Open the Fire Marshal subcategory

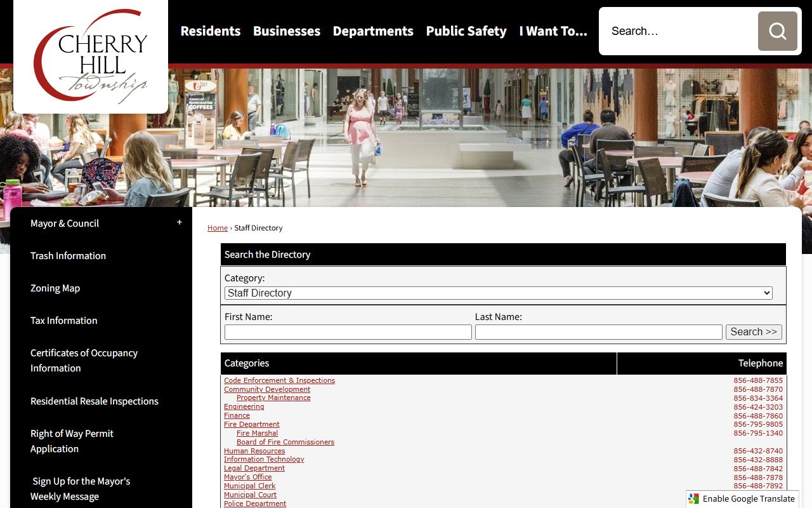[257, 433]
